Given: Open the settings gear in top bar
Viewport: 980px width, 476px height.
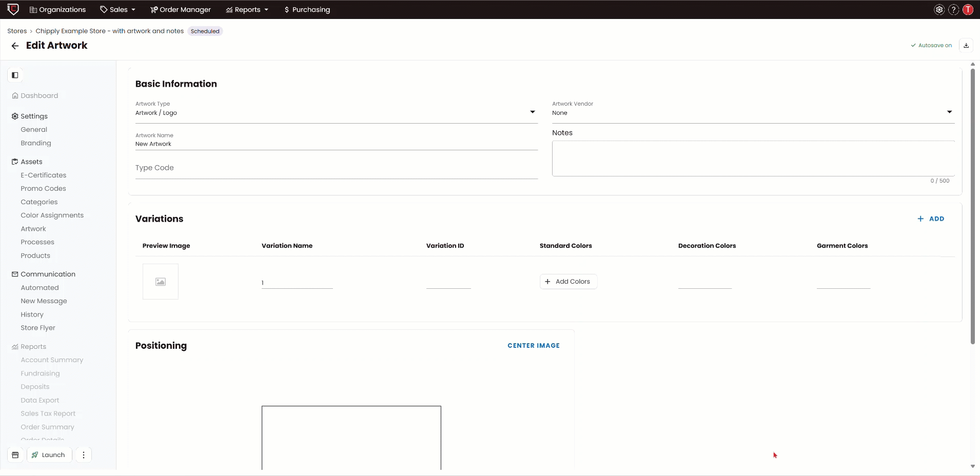Looking at the screenshot, I should click(x=939, y=10).
